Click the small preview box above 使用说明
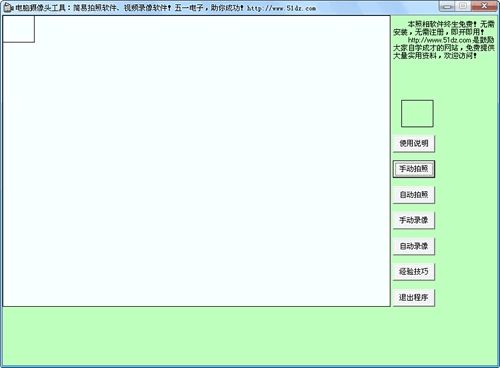Screen dimensions: 500x368 tap(417, 114)
